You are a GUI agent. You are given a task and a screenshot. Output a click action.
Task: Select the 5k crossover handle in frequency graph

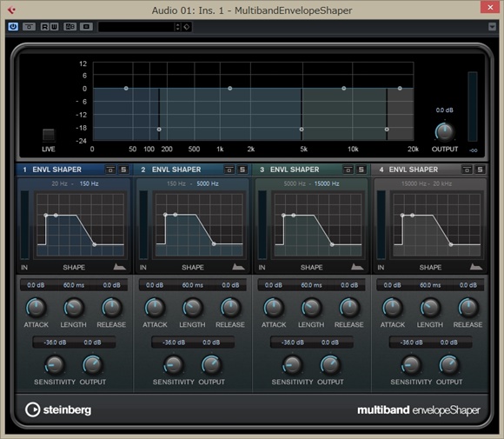[x=302, y=130]
